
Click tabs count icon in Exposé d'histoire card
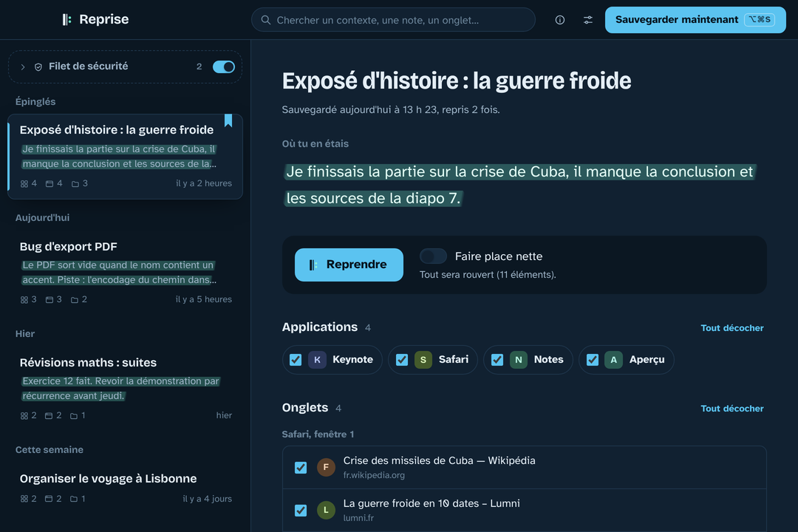50,184
